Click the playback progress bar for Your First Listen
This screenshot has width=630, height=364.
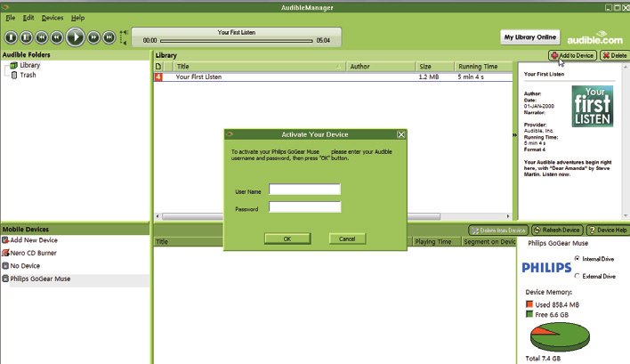[x=237, y=41]
